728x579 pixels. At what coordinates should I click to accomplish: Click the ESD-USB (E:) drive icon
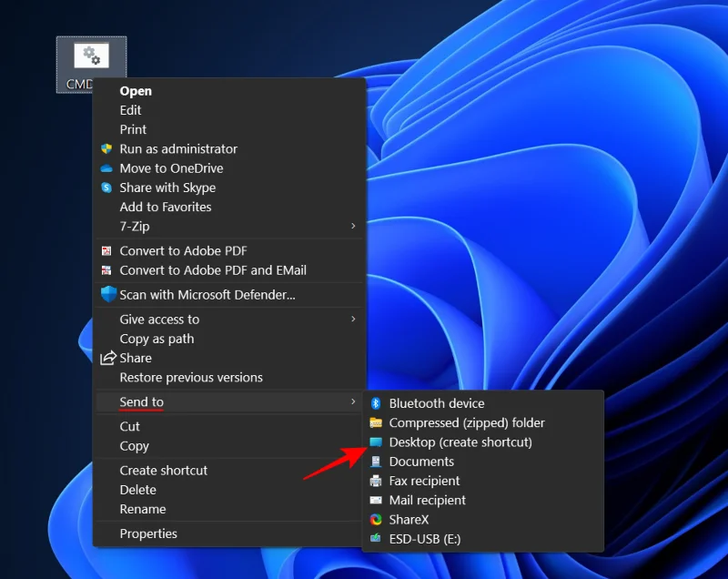coord(377,539)
